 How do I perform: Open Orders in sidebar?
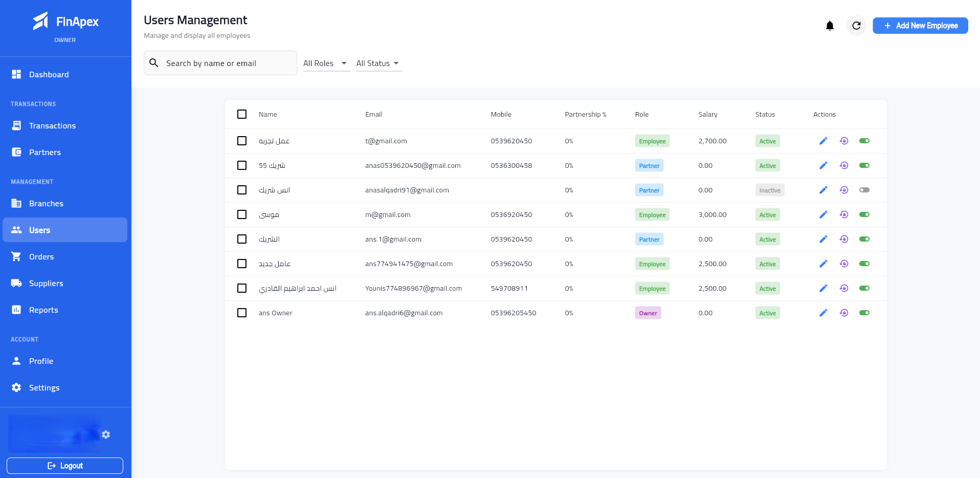click(65, 256)
